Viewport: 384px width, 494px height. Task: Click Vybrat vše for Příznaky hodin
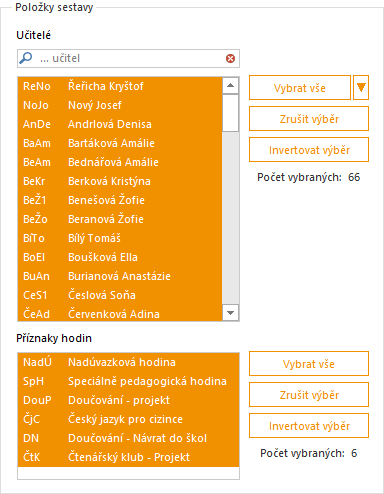pos(309,364)
